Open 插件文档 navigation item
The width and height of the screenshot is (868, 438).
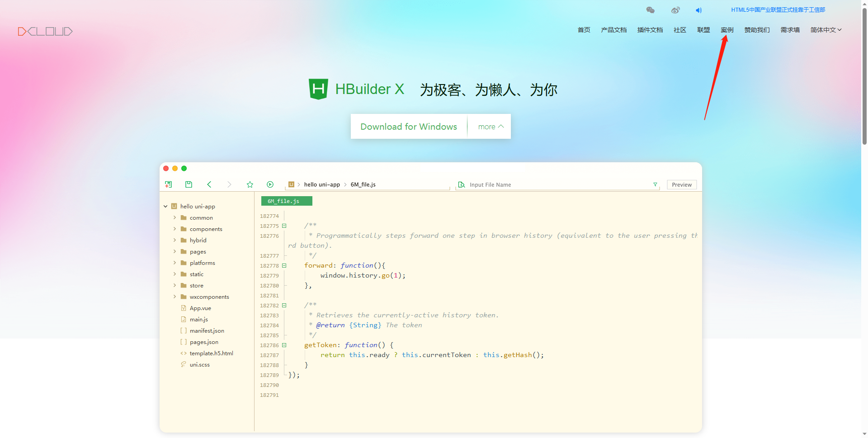650,30
